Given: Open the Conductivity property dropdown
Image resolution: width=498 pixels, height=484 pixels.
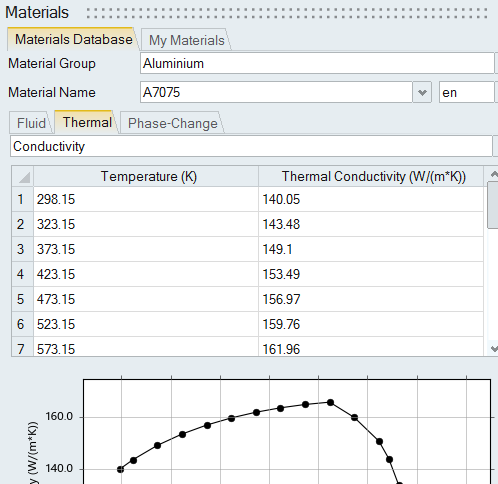Looking at the screenshot, I should 251,146.
